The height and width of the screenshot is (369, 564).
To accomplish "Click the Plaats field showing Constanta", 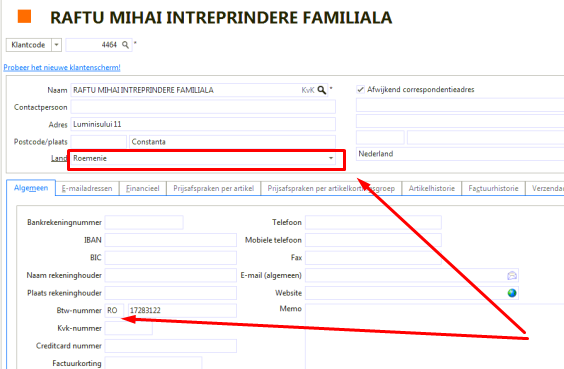I will point(232,142).
